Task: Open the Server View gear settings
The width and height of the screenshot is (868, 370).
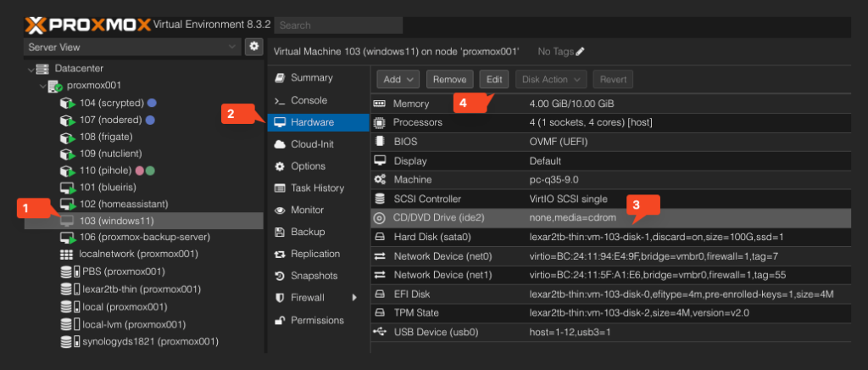Action: point(254,47)
